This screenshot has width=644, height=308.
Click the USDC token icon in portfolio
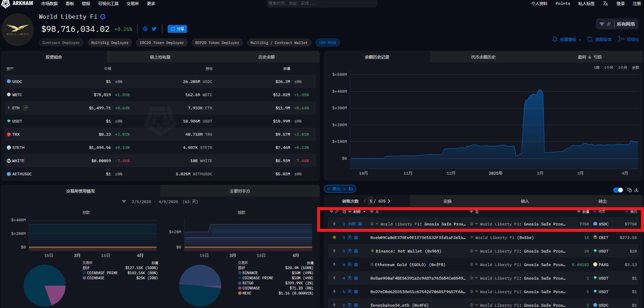click(x=9, y=81)
